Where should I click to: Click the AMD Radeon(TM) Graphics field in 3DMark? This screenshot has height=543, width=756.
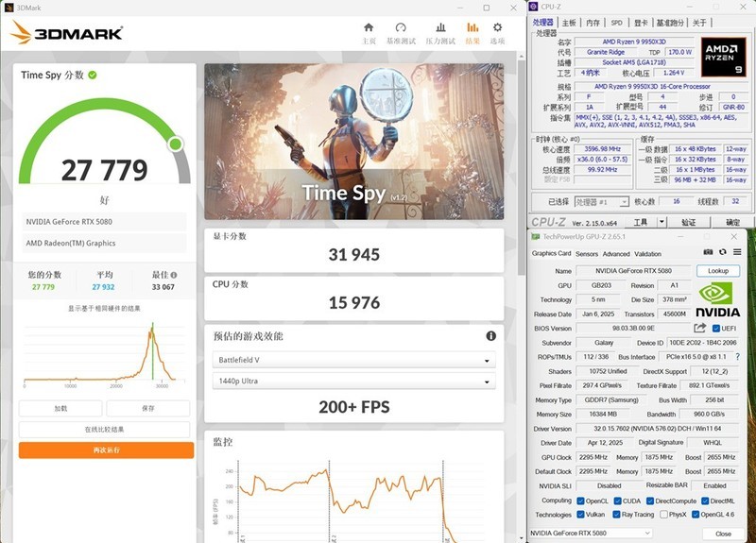click(104, 243)
